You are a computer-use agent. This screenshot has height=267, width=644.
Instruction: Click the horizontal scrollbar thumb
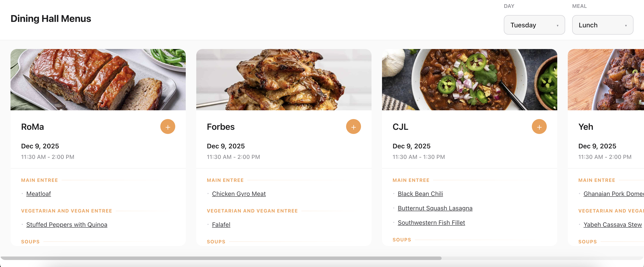click(221, 258)
